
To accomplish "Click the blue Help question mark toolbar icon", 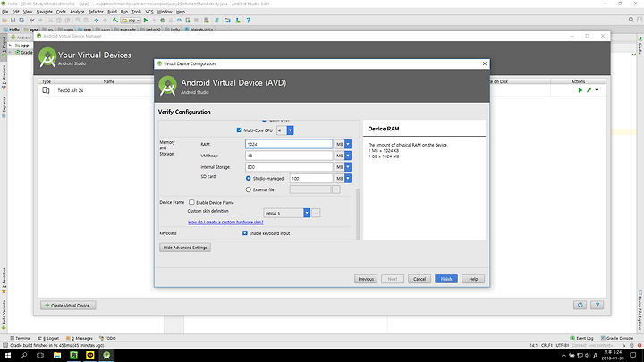I will pyautogui.click(x=248, y=20).
